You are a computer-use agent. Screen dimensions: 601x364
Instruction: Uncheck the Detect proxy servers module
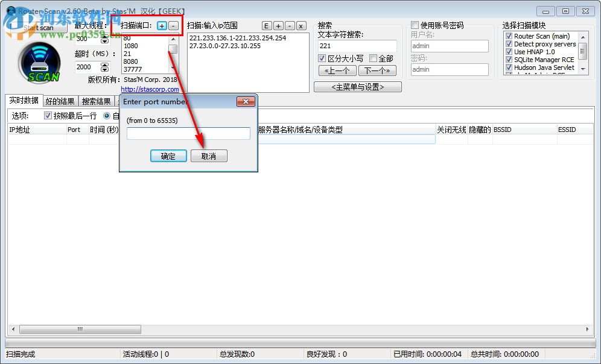coord(509,43)
